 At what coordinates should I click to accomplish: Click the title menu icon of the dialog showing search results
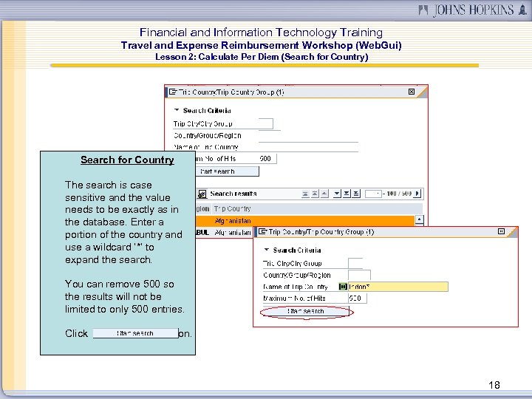[173, 92]
